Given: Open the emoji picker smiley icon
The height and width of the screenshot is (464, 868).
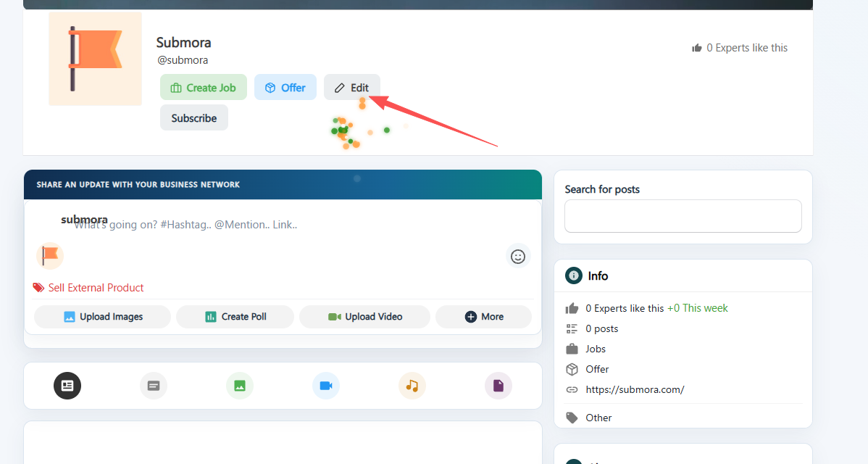Looking at the screenshot, I should click(x=517, y=257).
